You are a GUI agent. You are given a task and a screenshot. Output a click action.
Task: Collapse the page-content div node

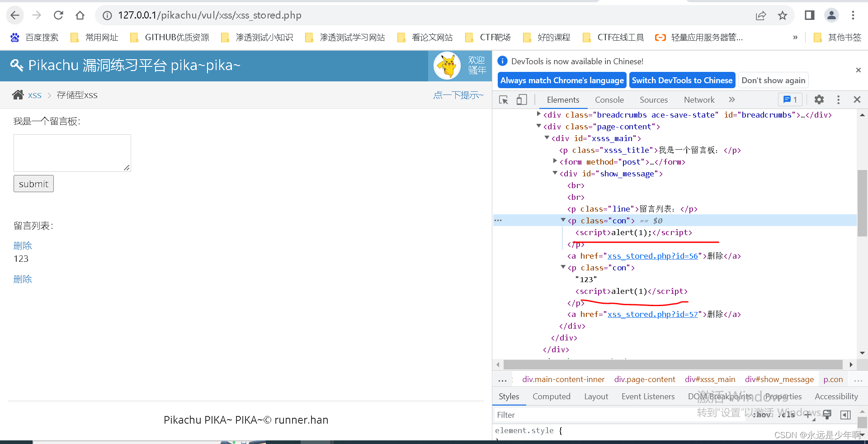point(538,126)
